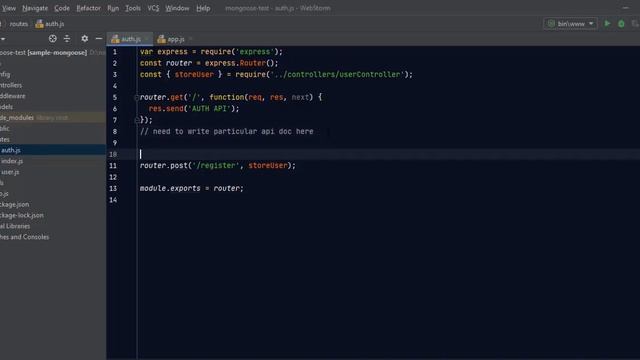This screenshot has width=640, height=360.
Task: Click module.exports on line 13
Action: 170,189
